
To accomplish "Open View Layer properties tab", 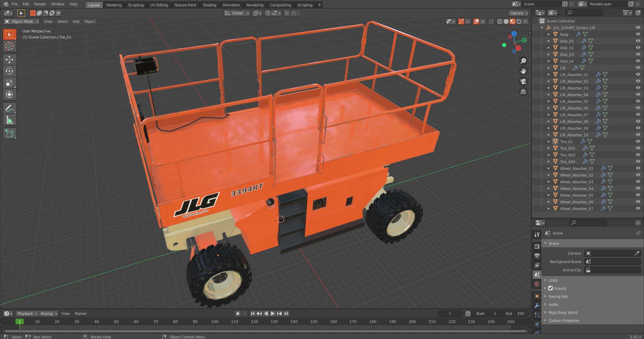I will pyautogui.click(x=537, y=265).
